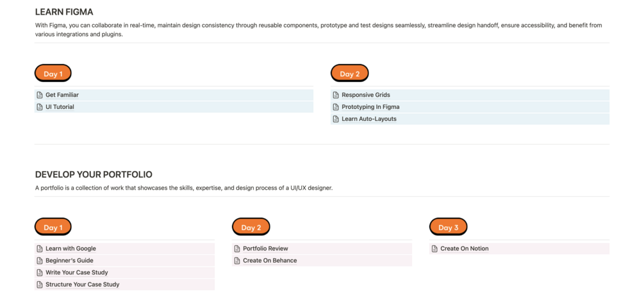
Task: Click the Day 2 badge above Portfolio Review
Action: [251, 227]
